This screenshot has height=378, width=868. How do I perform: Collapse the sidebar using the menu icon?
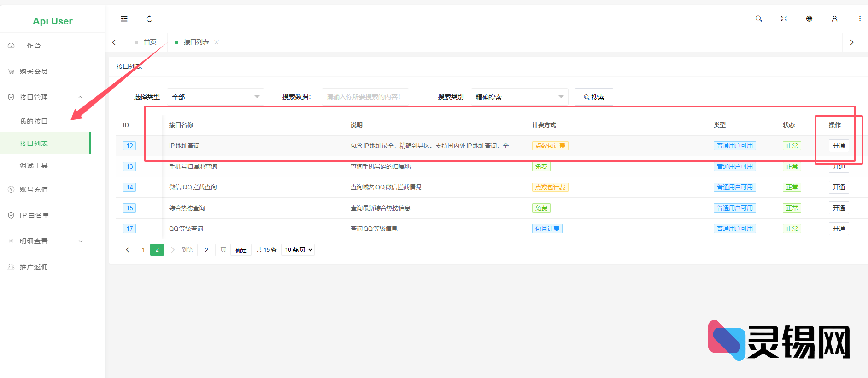[x=124, y=18]
